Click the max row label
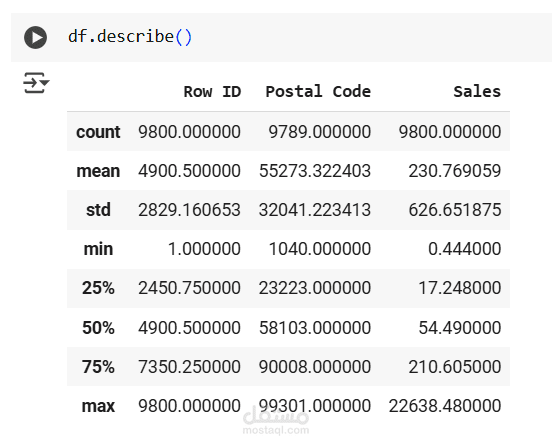Viewport: 552px width, 445px height. 98,406
